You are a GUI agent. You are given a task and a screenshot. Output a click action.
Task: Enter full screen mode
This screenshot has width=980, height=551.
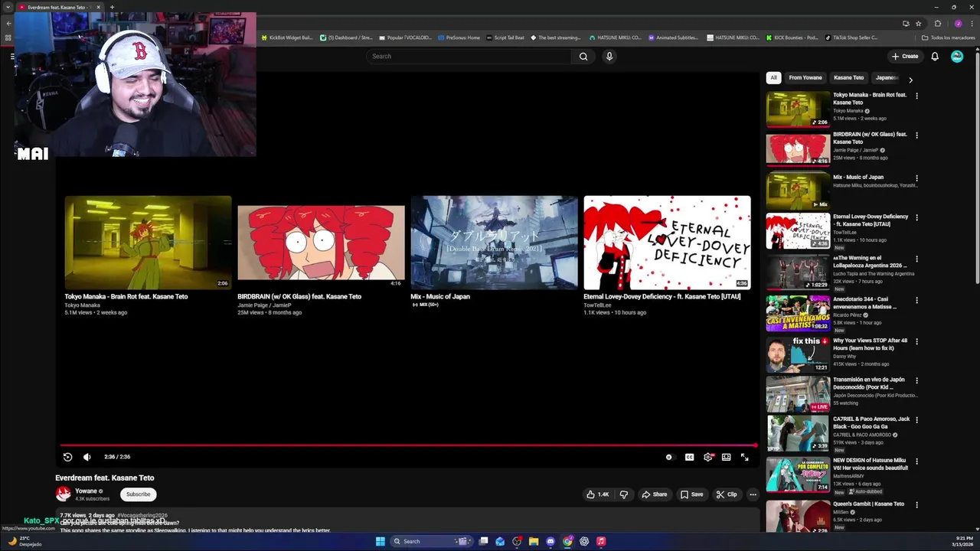pos(744,457)
